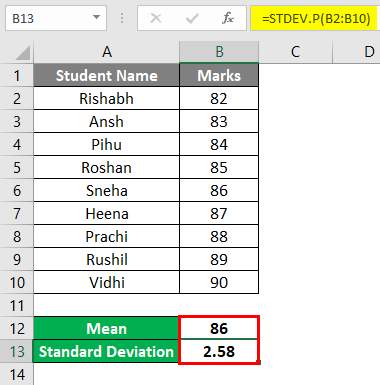The height and width of the screenshot is (385, 380).
Task: Select the cell containing Vidhi
Action: point(106,283)
